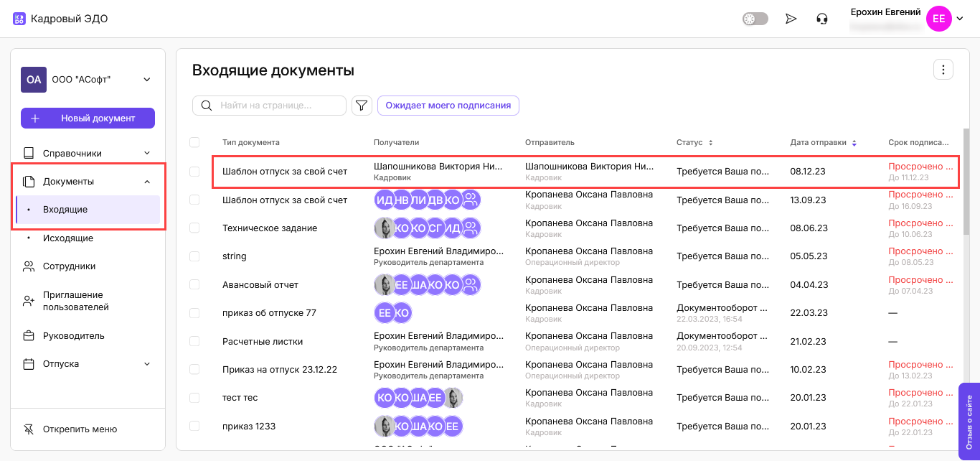Check the select-all checkbox in table header
The width and height of the screenshot is (980, 461).
pos(194,142)
